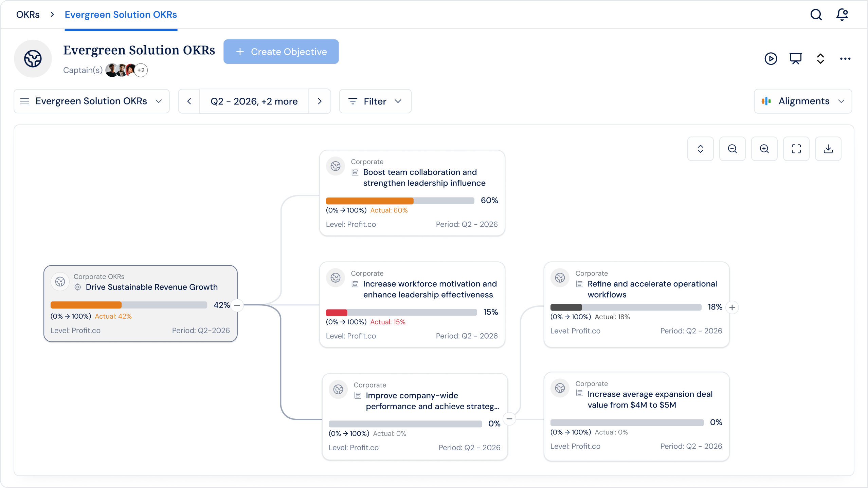Viewport: 868px width, 488px height.
Task: Open Q2 - 2026, +2 more period selector
Action: (254, 101)
